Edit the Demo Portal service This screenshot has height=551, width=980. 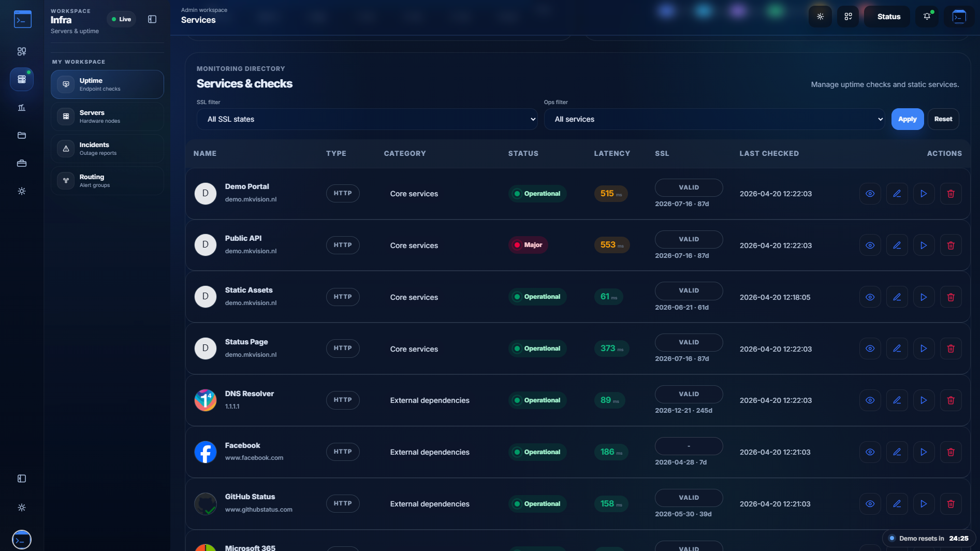coord(897,194)
